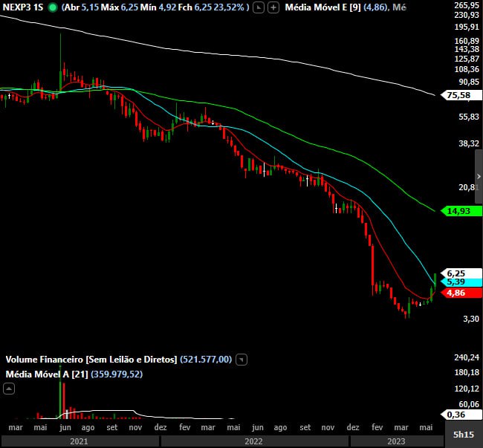This screenshot has width=483, height=448.
Task: Click the cyan 5,39 moving average tag
Action: 461,282
